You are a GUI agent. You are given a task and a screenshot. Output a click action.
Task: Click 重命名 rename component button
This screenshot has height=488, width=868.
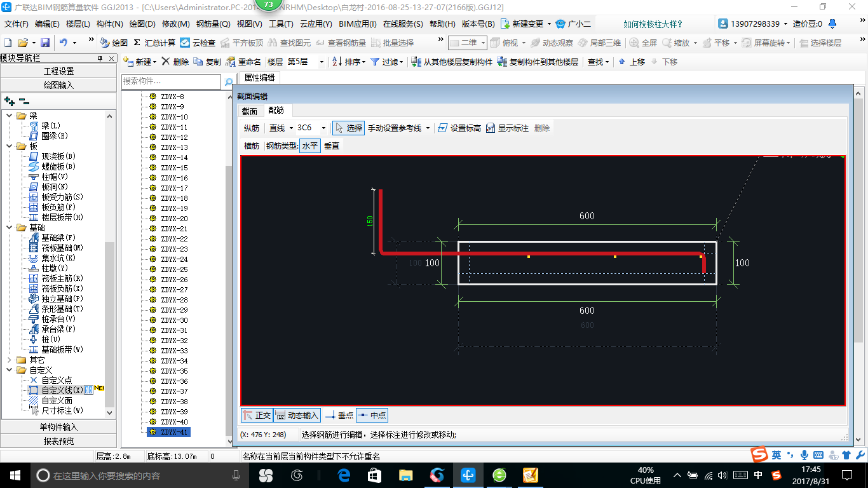pyautogui.click(x=243, y=62)
